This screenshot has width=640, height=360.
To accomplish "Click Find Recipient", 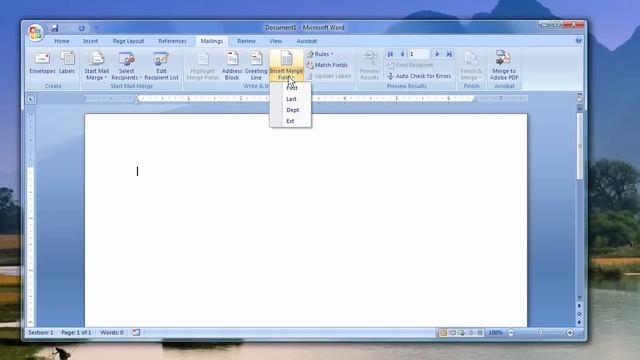I will pos(410,65).
